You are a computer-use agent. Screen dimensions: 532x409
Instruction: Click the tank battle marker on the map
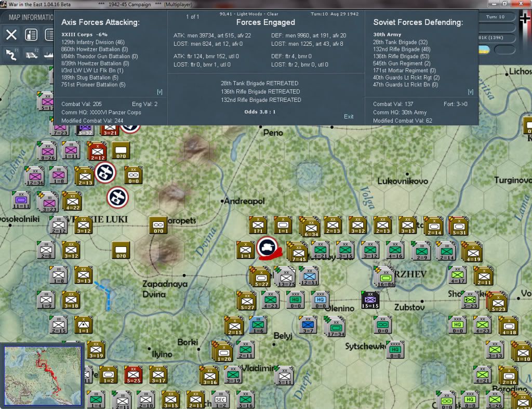coord(267,247)
